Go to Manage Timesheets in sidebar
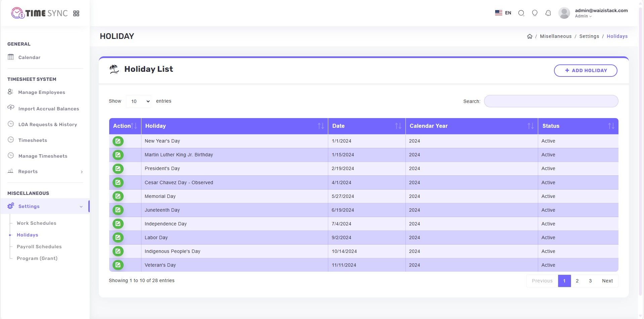The height and width of the screenshot is (319, 644). tap(43, 156)
